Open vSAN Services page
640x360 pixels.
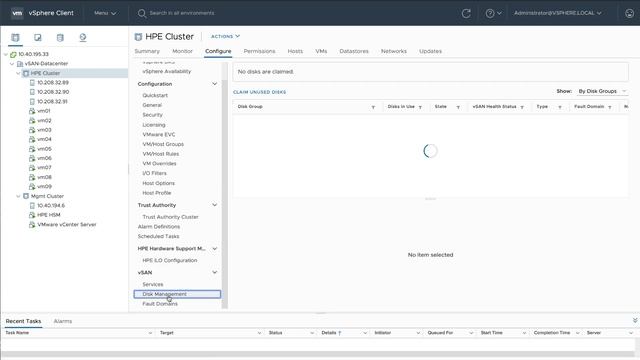click(x=153, y=284)
